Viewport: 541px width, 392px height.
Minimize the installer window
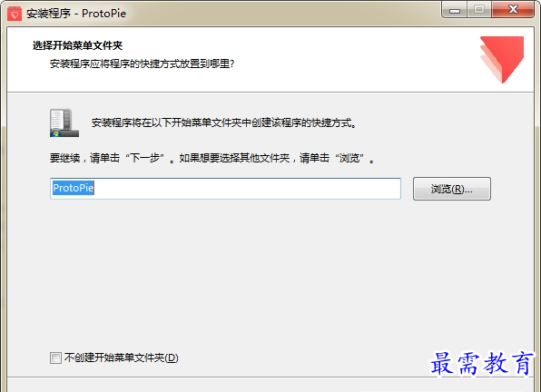(455, 10)
